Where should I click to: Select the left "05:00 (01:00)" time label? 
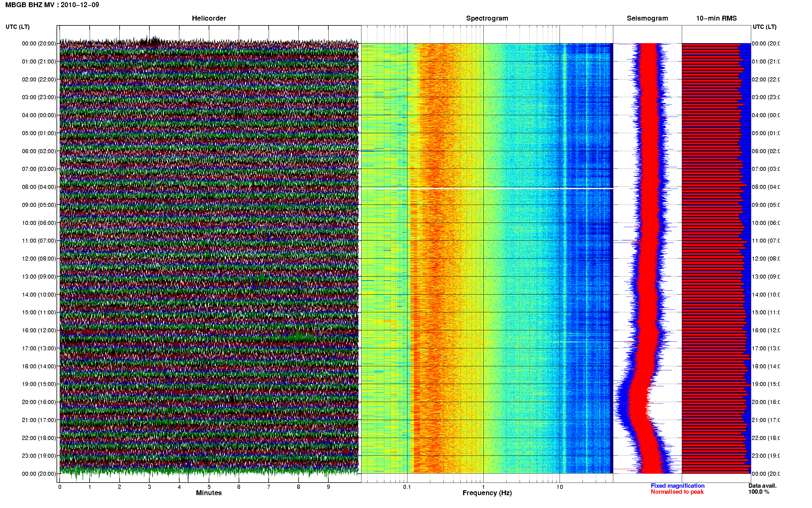pos(39,133)
